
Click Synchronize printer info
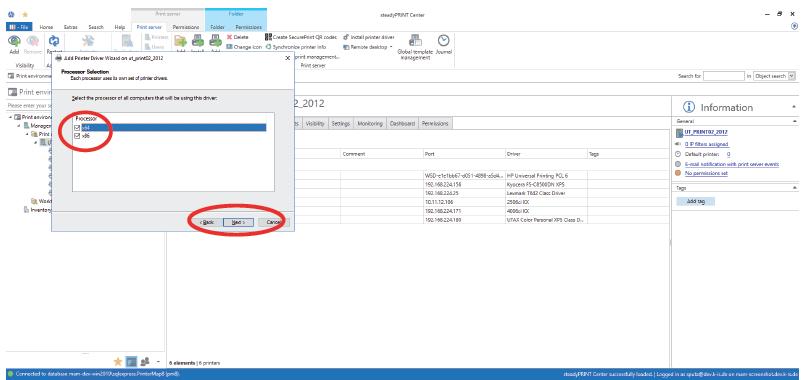pyautogui.click(x=295, y=47)
